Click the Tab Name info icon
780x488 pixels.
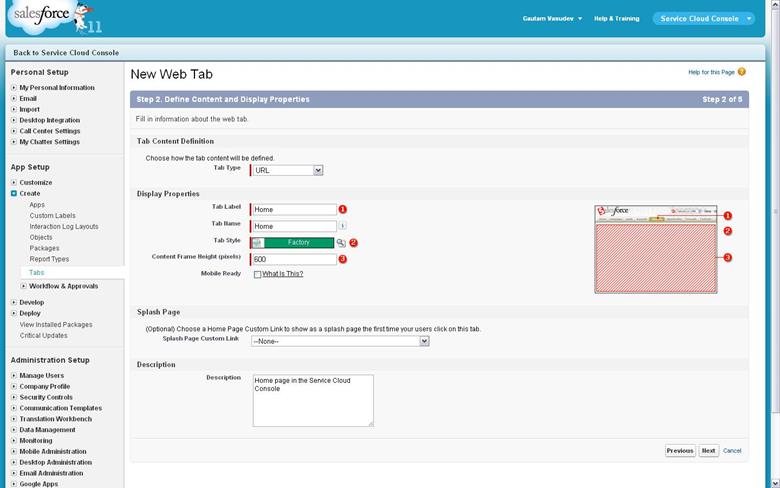coord(342,227)
